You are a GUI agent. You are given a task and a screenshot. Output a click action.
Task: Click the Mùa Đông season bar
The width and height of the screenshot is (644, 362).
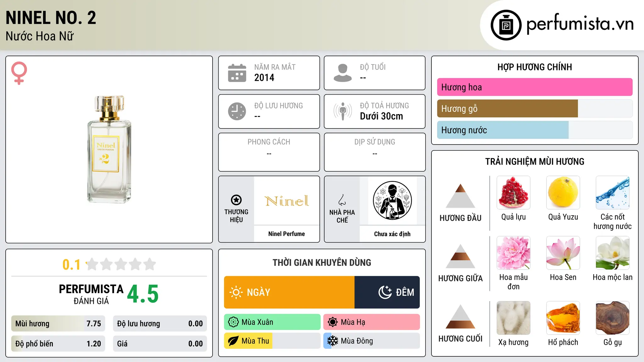372,341
